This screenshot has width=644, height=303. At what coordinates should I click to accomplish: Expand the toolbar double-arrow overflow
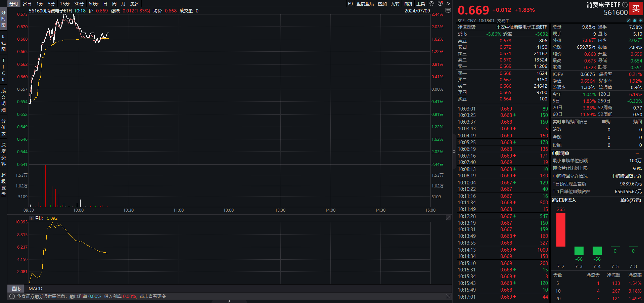tap(448, 4)
